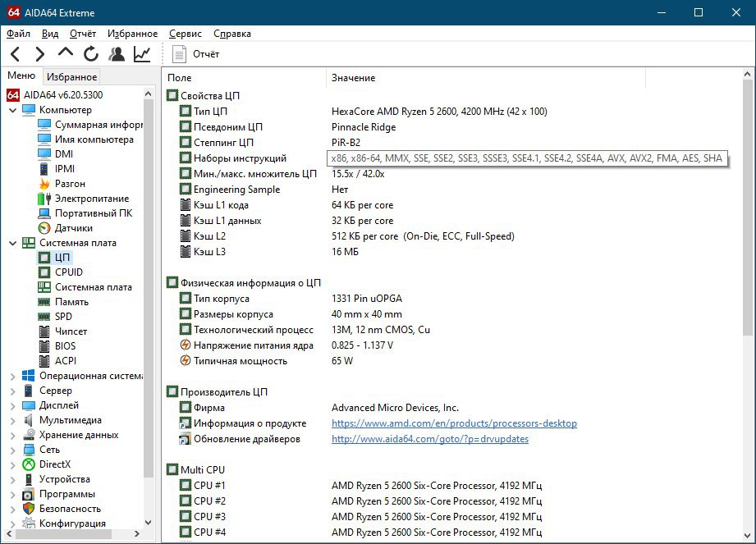The image size is (756, 544).
Task: Open the Сервис menu
Action: point(186,34)
